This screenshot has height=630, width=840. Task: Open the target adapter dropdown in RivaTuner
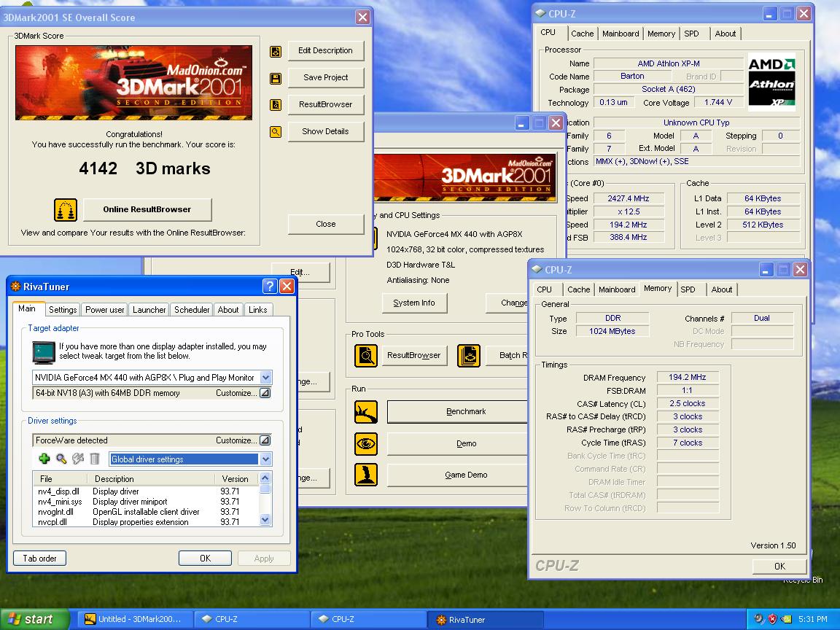click(x=265, y=378)
